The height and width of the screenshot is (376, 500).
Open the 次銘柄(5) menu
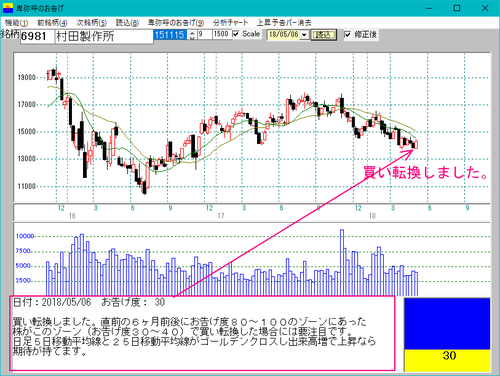(91, 23)
